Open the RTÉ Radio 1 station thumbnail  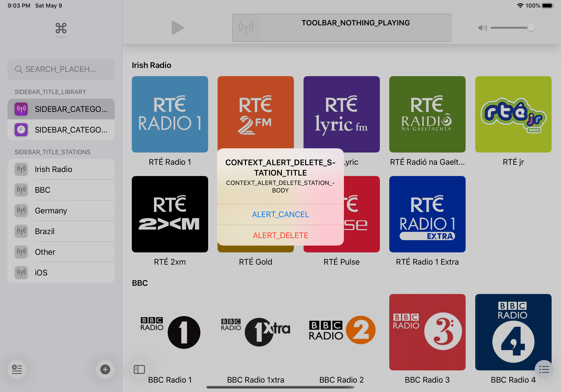[x=170, y=114]
